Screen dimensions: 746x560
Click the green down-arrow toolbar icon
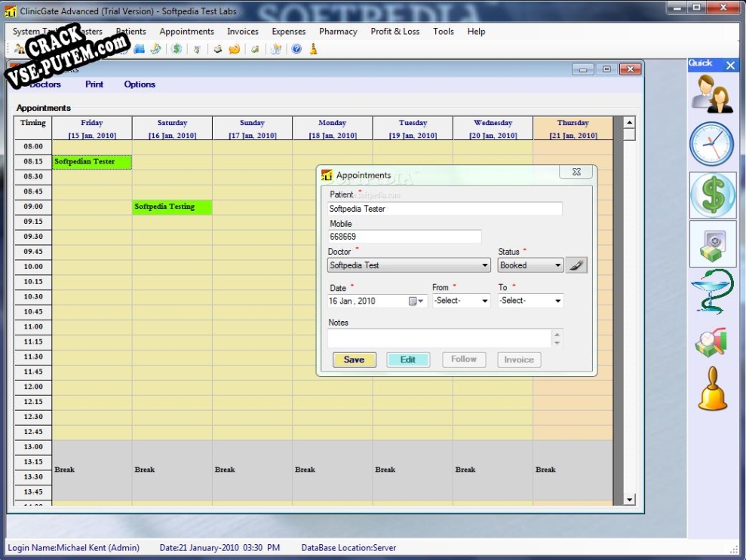pos(197,50)
